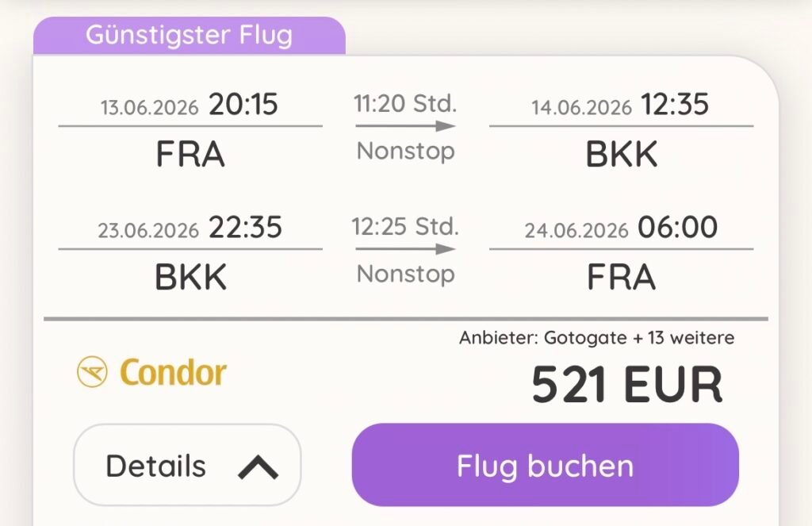The image size is (812, 526).
Task: Click the 521 EUR price
Action: pyautogui.click(x=626, y=385)
